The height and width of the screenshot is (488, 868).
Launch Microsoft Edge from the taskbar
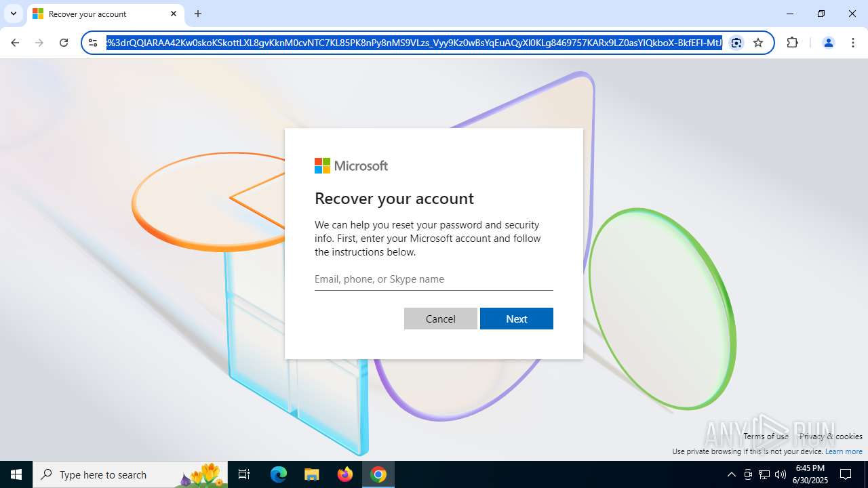[x=279, y=474]
